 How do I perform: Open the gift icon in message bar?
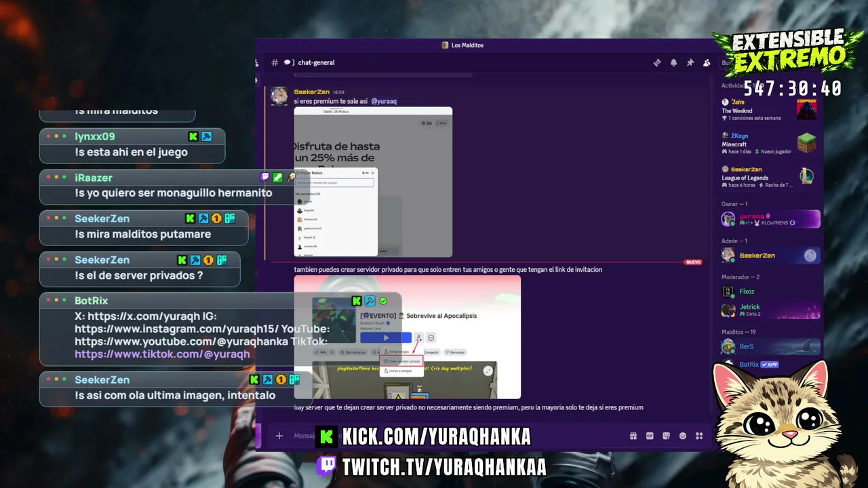tap(633, 436)
